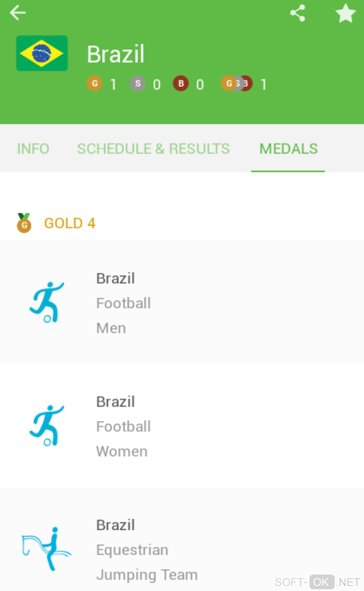
Task: Tap the Equestrian pictogram icon
Action: coord(47,548)
